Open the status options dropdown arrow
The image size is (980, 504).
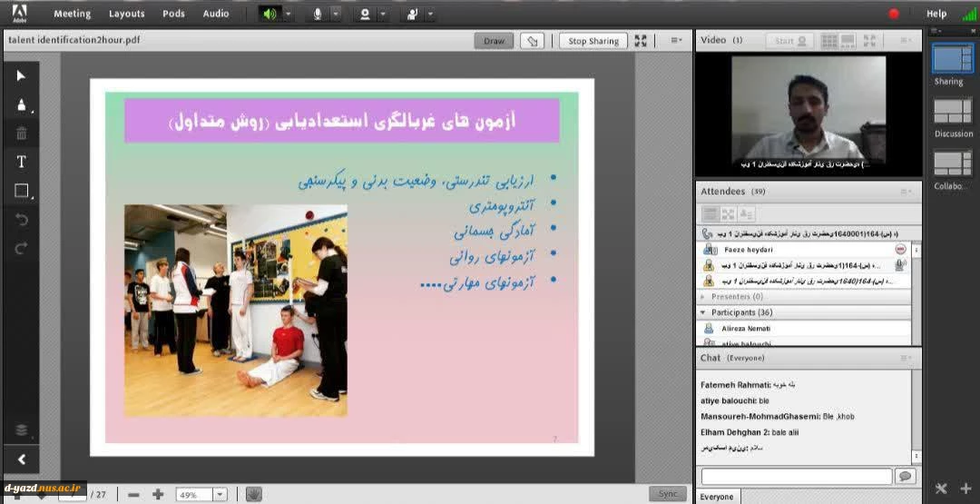pyautogui.click(x=431, y=14)
